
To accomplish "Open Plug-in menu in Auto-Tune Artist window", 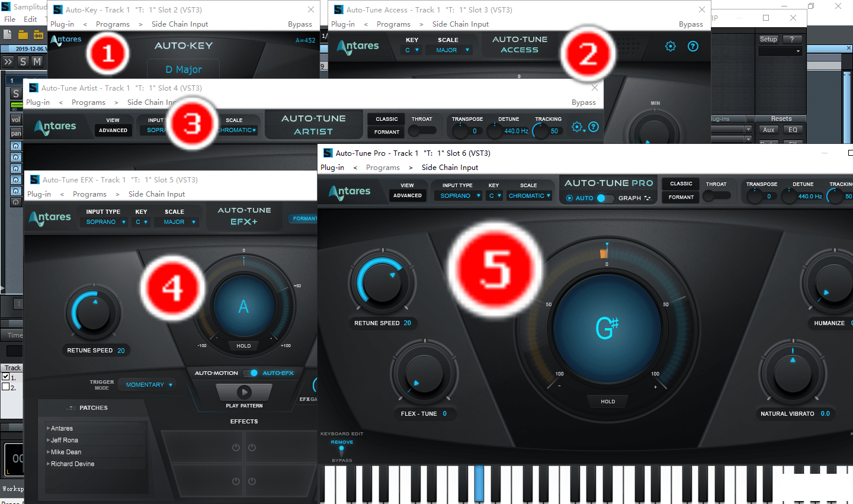I will 38,102.
